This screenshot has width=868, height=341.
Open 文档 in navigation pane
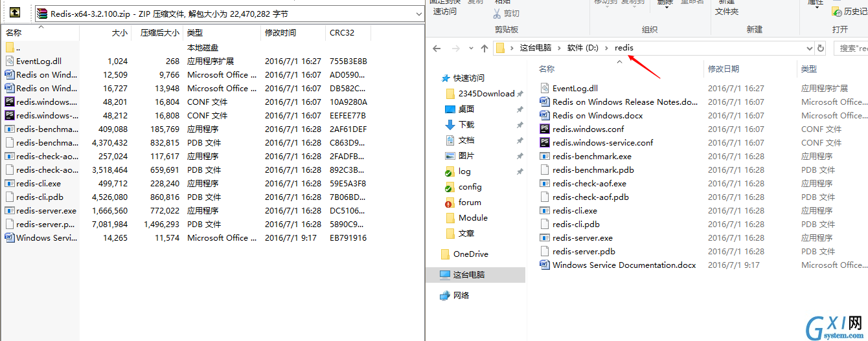coord(466,140)
